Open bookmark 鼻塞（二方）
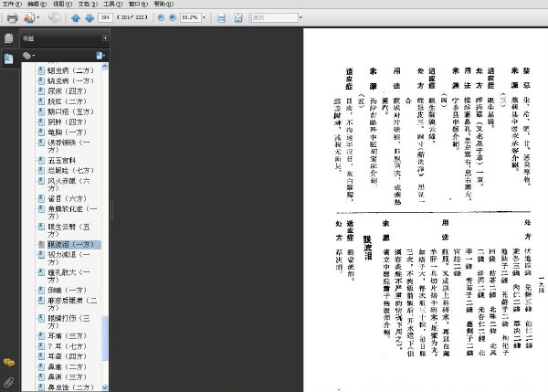 (x=67, y=366)
